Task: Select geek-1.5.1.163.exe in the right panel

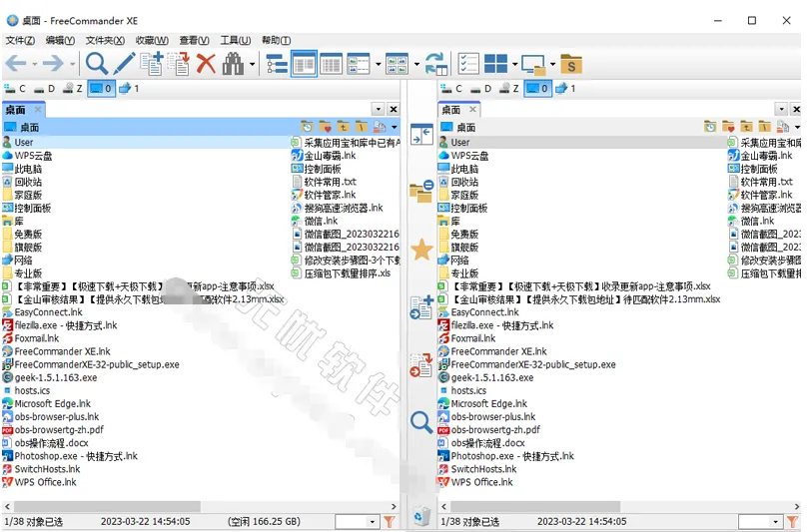Action: [x=492, y=377]
